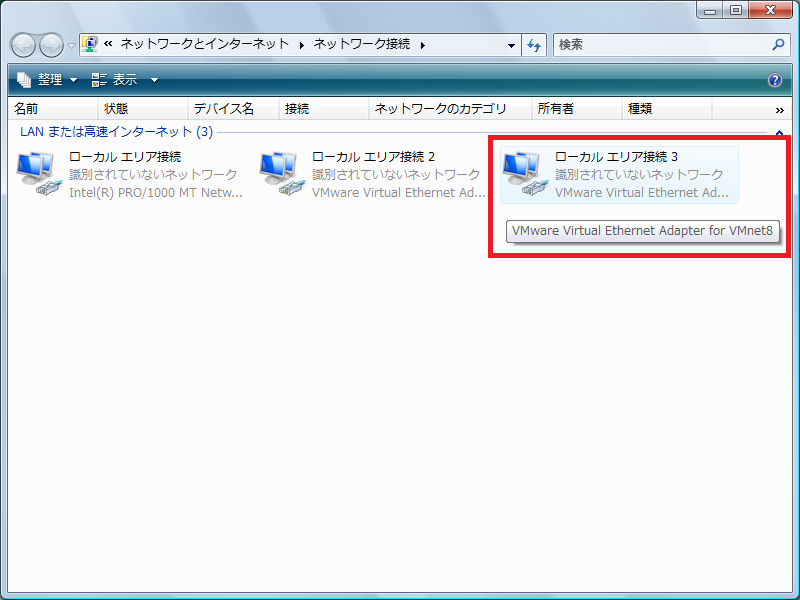Open the 表示 views dropdown menu
The image size is (800, 600).
pos(125,80)
